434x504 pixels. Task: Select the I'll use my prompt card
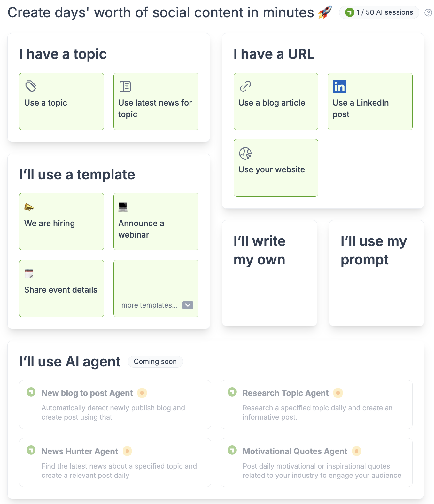tap(376, 273)
